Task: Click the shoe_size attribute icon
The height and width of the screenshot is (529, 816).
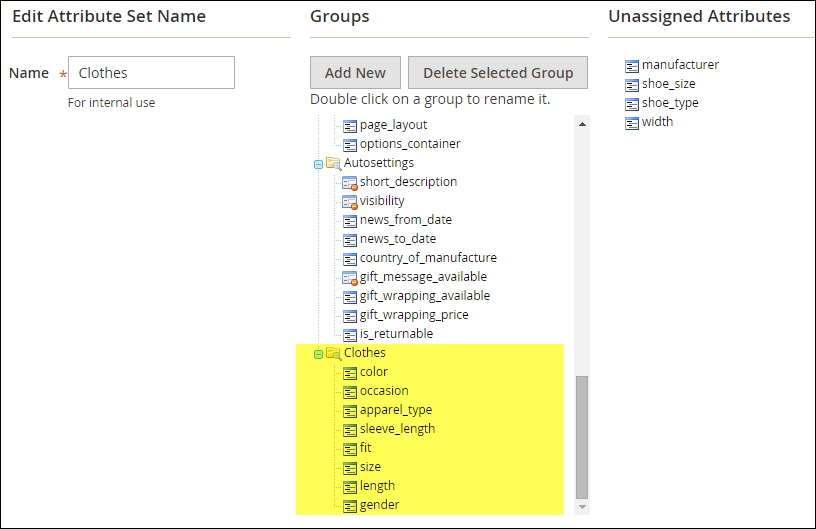Action: (632, 85)
